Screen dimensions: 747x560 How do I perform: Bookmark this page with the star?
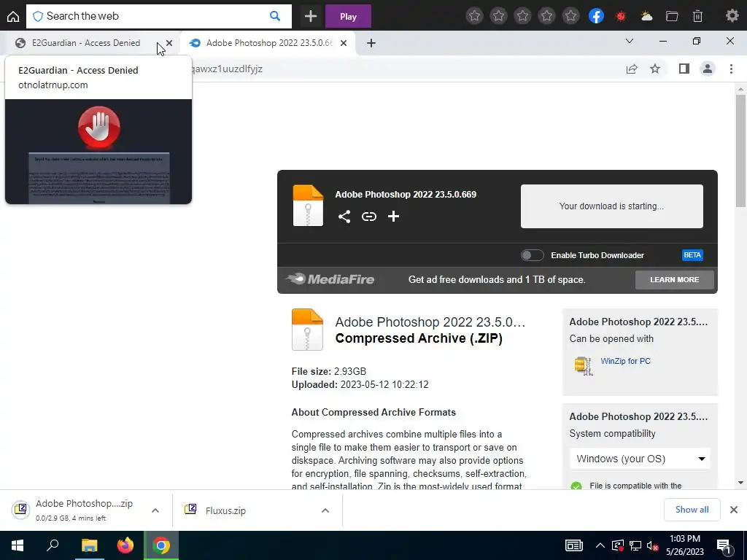tap(656, 69)
